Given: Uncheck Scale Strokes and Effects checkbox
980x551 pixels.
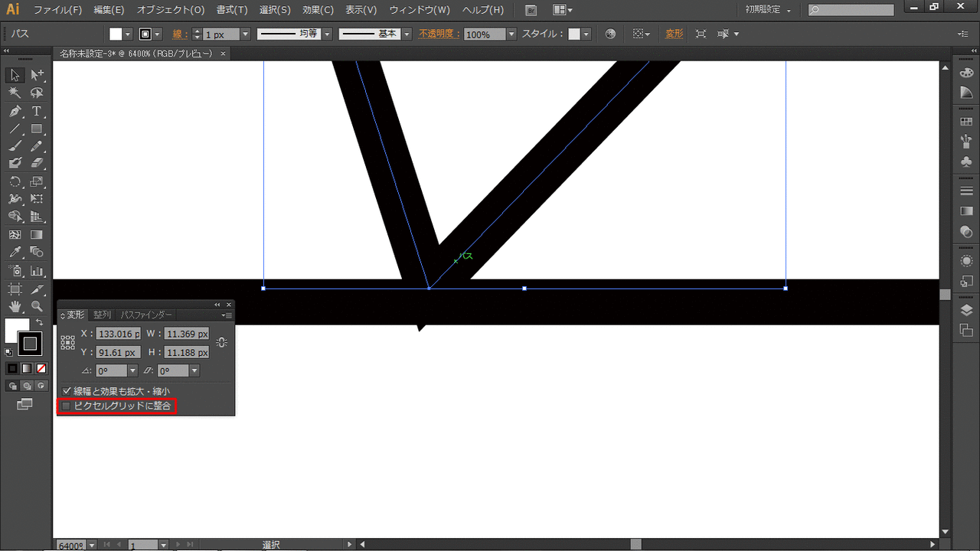Looking at the screenshot, I should (67, 391).
